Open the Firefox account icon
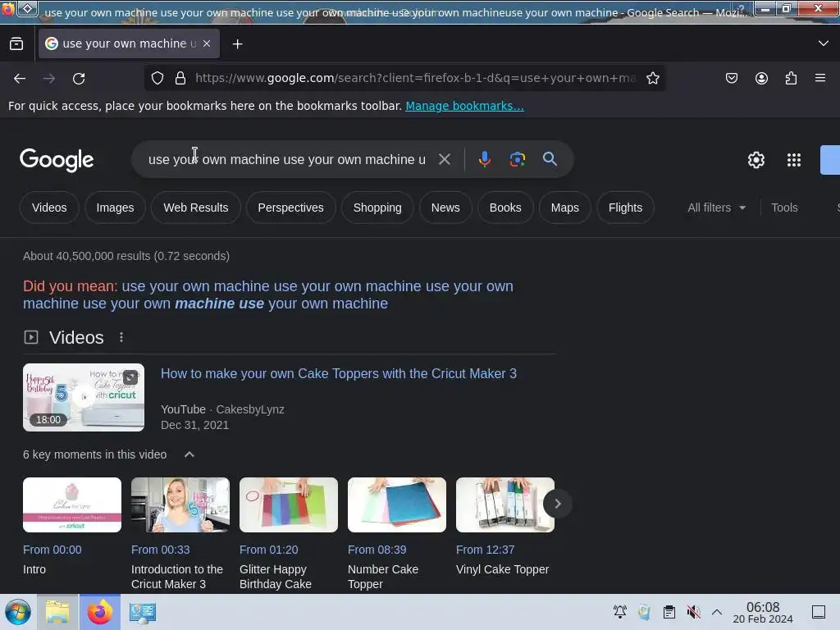 (761, 78)
